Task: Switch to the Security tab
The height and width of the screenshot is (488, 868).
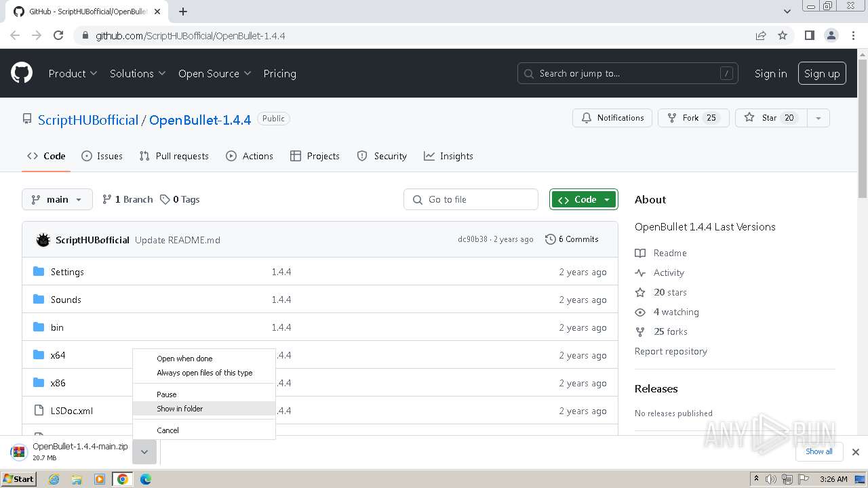Action: click(x=382, y=156)
